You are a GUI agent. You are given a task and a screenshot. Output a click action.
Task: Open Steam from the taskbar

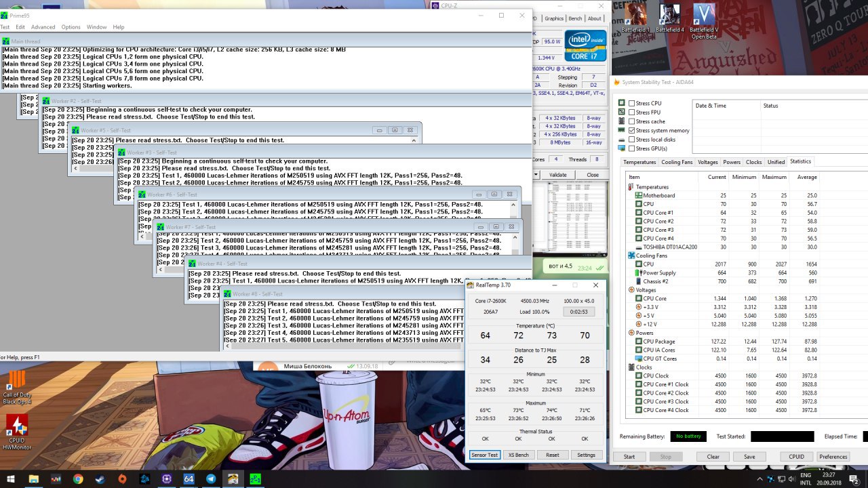point(100,479)
